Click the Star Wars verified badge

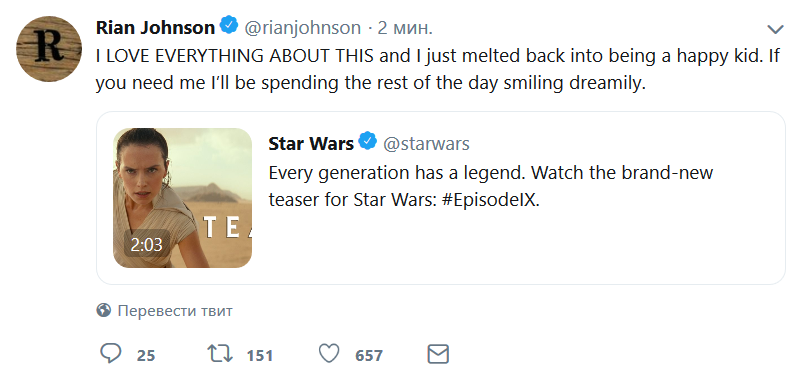pos(368,142)
